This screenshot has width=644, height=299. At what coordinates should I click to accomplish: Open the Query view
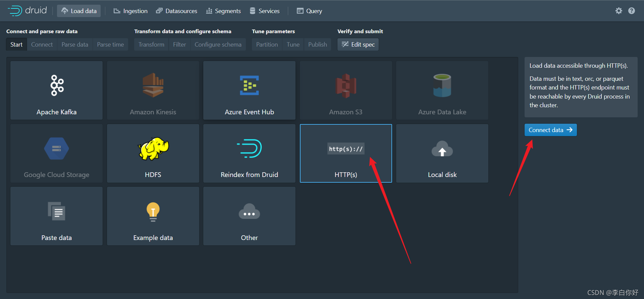(x=309, y=11)
